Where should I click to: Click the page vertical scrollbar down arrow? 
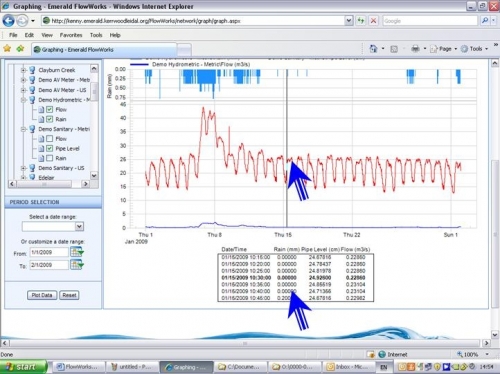coord(495,334)
